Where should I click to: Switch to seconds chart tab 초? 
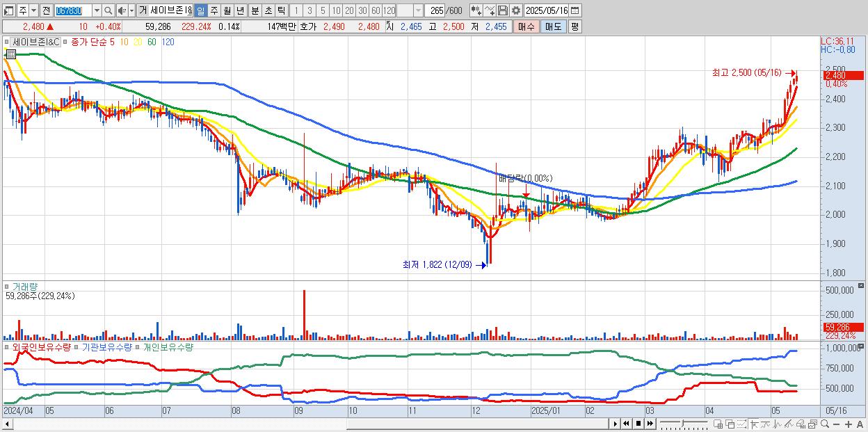(x=268, y=10)
